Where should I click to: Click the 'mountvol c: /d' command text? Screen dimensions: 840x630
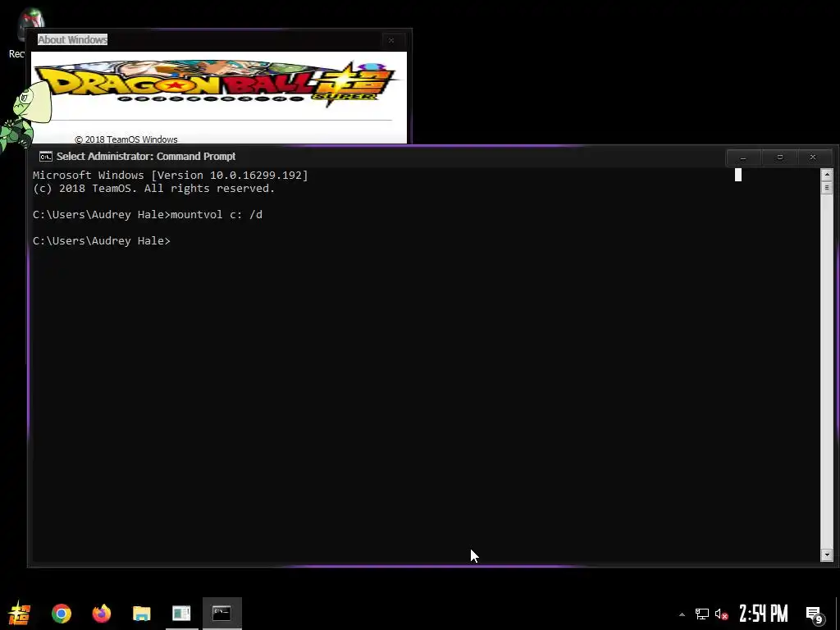tap(217, 215)
